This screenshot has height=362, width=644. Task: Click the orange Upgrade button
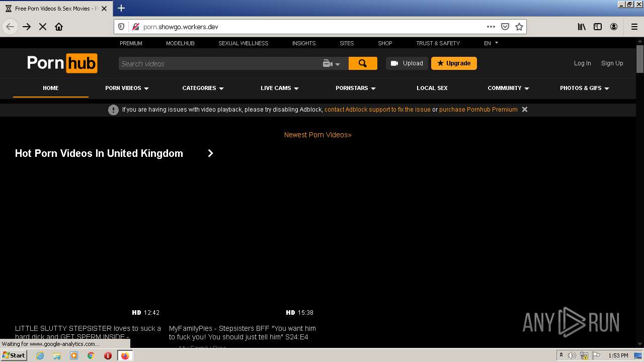tap(454, 63)
